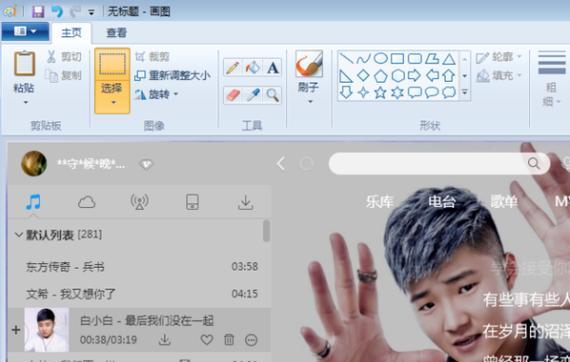Select the Text tool (A)
570x362 pixels.
coord(272,68)
